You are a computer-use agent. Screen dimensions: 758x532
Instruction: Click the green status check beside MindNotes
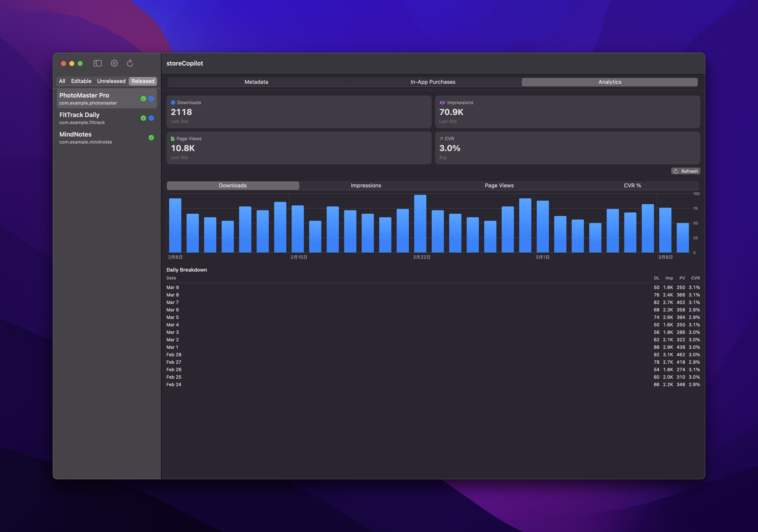point(151,138)
